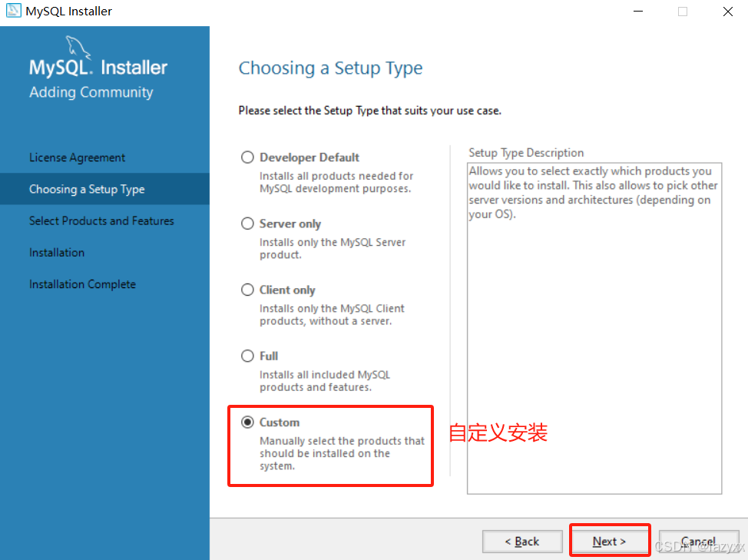Select the Developer Default radio button
Image resolution: width=748 pixels, height=560 pixels.
[x=247, y=157]
